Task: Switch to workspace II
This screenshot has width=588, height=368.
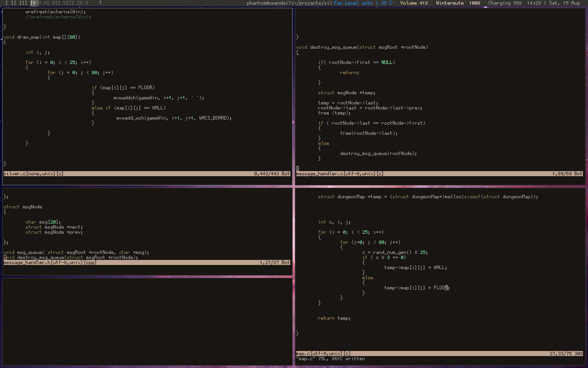Action: [13, 3]
